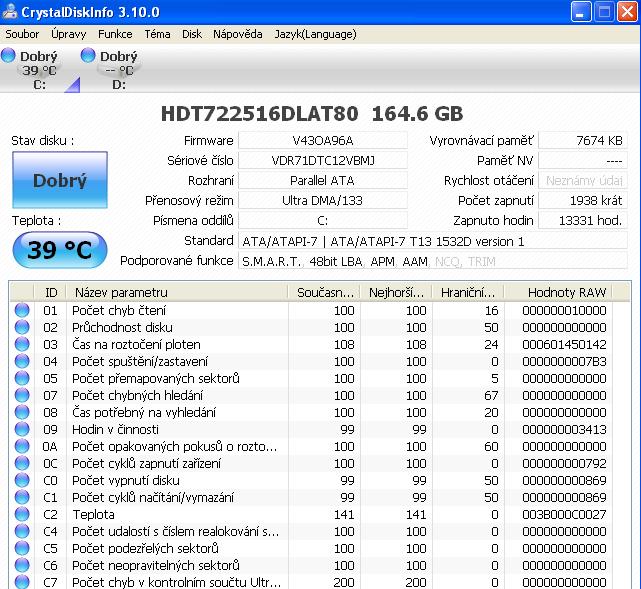Open the Jazyk(Language) menu
The height and width of the screenshot is (589, 641).
[314, 34]
